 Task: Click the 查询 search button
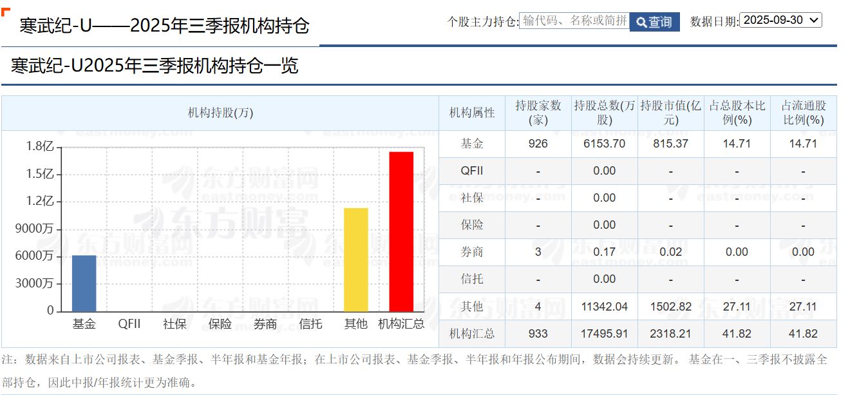655,22
